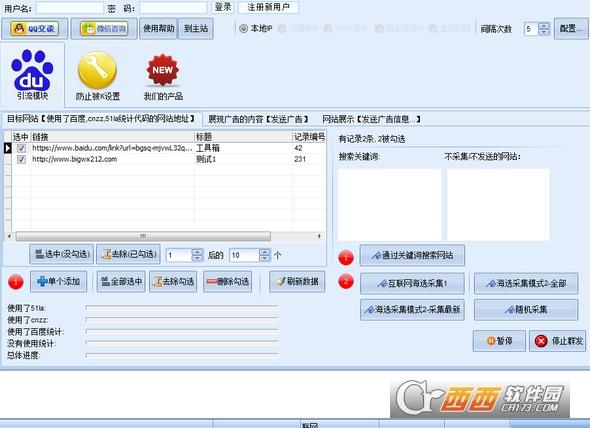Open the NEW 我们的产品 badge icon

(x=163, y=70)
